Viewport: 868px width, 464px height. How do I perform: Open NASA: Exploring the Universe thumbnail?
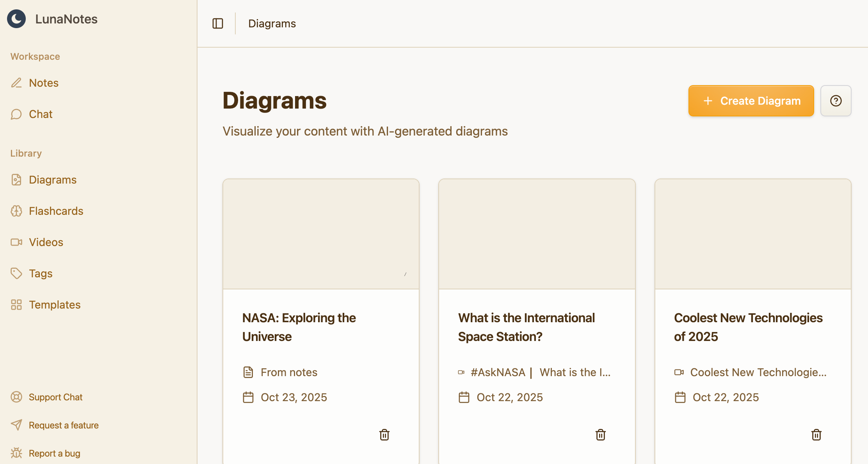[321, 234]
